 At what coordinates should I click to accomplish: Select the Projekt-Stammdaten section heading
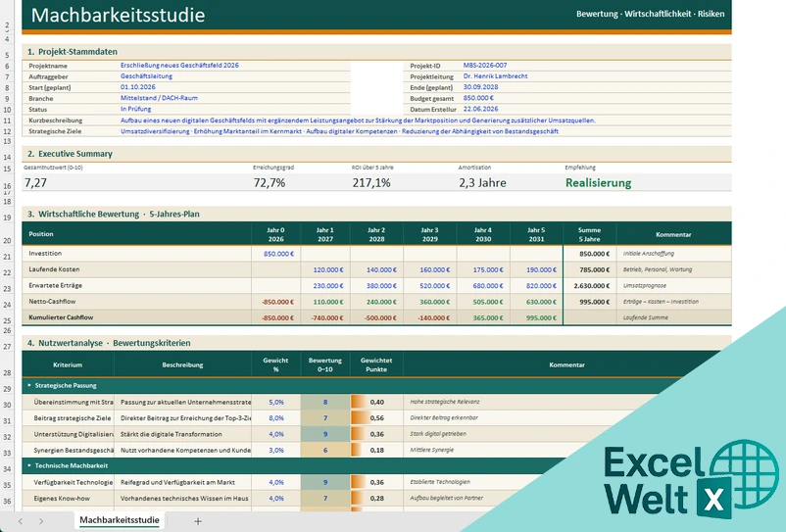(x=73, y=52)
